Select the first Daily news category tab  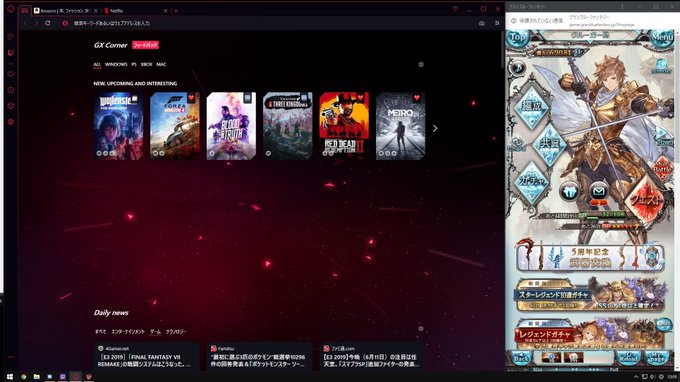(x=100, y=331)
